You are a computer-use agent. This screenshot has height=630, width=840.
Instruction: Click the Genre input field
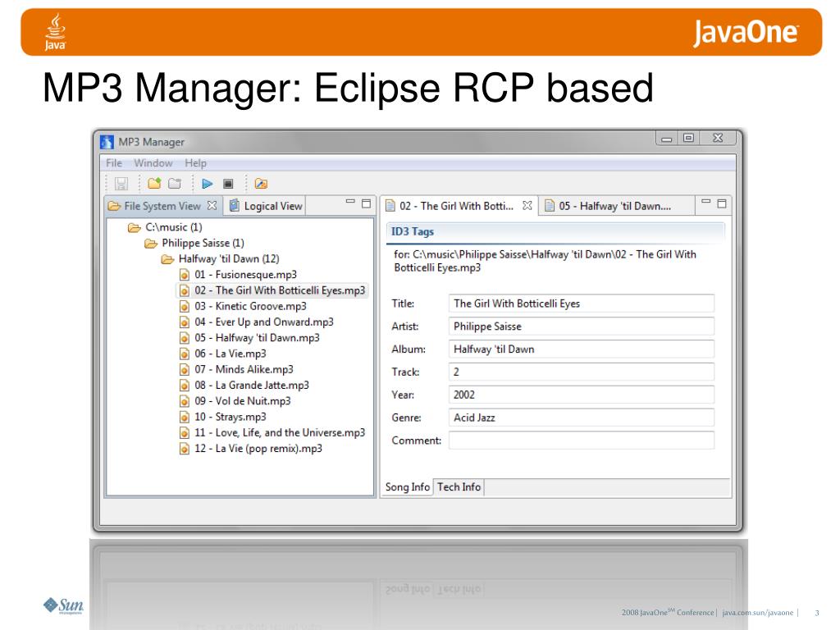(582, 418)
